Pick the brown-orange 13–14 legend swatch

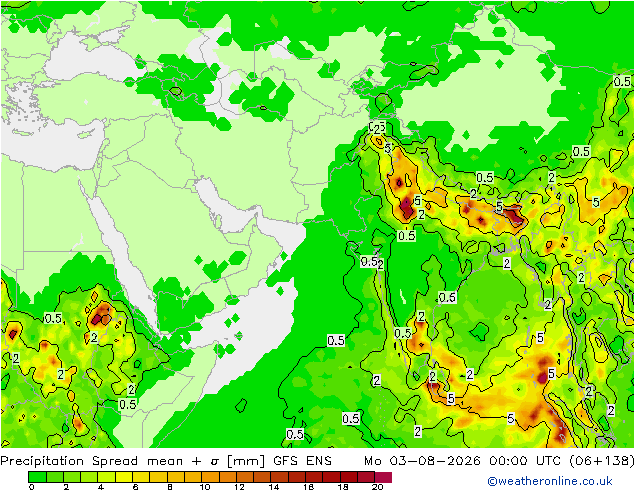262,477
